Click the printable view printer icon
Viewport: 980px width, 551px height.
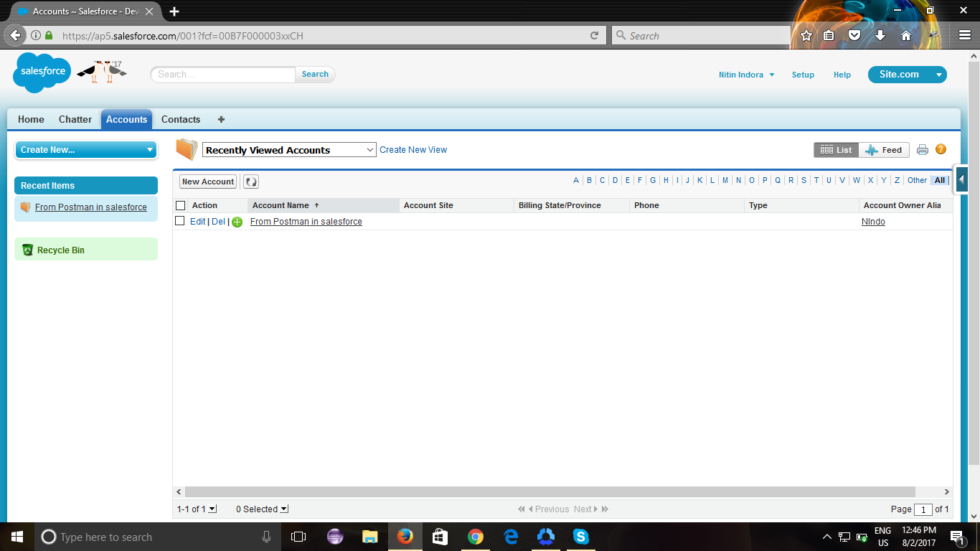click(x=923, y=150)
